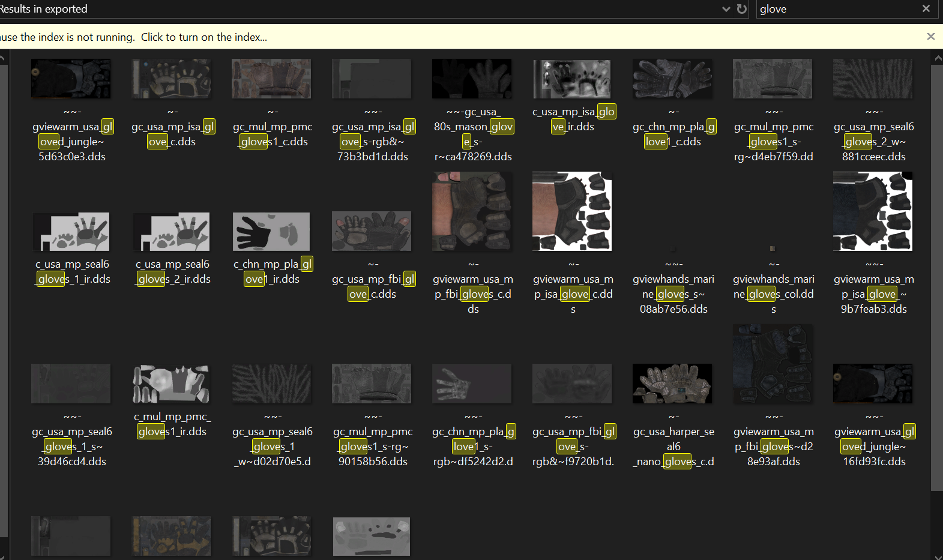
Task: Select gc_usa_mp_isa_glove_c.dds thumbnail
Action: [172, 79]
